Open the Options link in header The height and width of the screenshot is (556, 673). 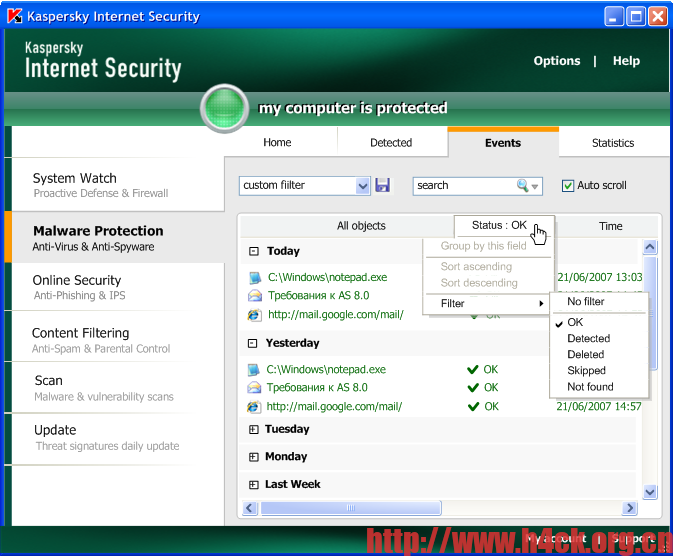tap(557, 61)
